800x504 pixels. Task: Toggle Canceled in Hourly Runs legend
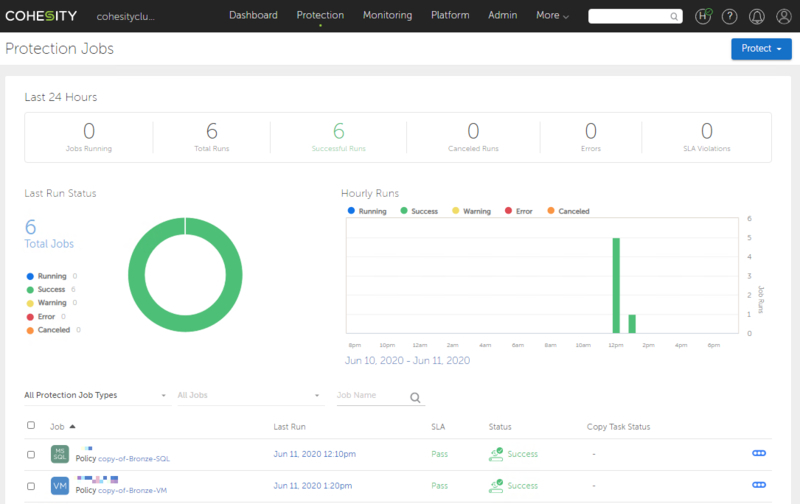coord(568,211)
